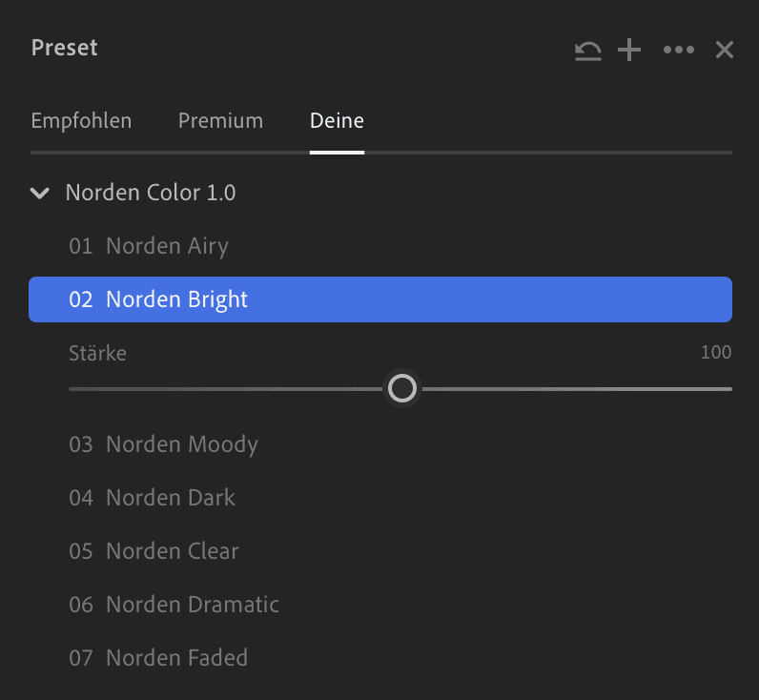The image size is (759, 700).
Task: Click the Stärke slider track right end
Action: (728, 389)
